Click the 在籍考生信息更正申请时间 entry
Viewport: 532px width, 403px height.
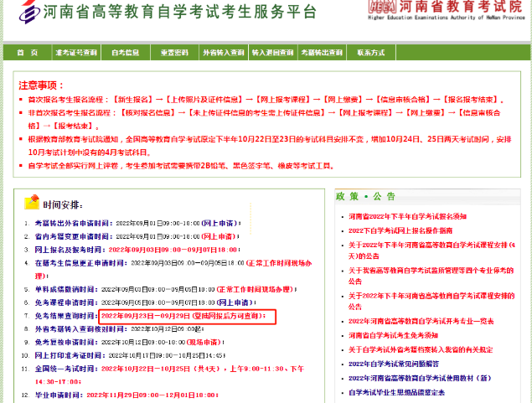tap(173, 269)
